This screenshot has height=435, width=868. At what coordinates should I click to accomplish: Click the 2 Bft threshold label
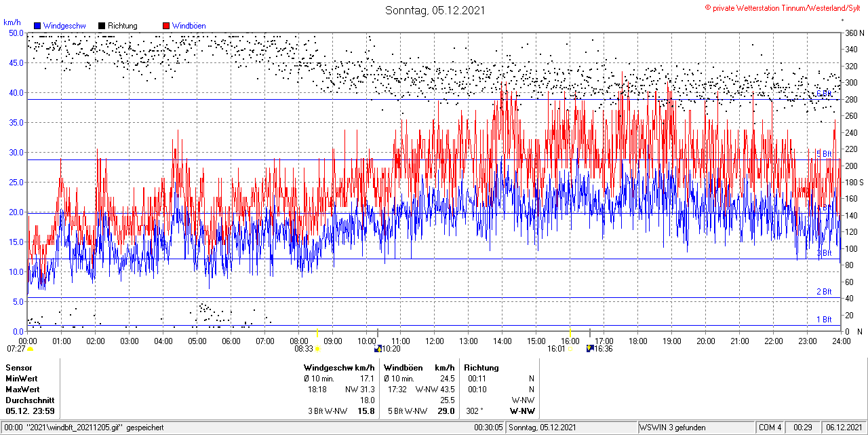[x=823, y=292]
